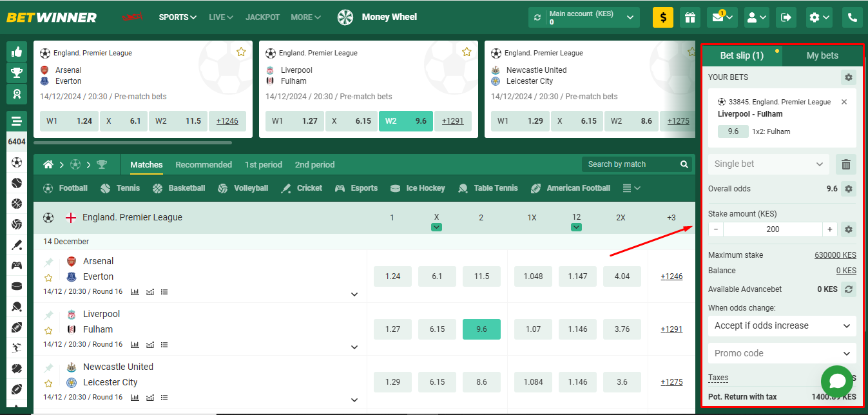Delete bets with the trash can icon
This screenshot has width=868, height=415.
[x=845, y=164]
